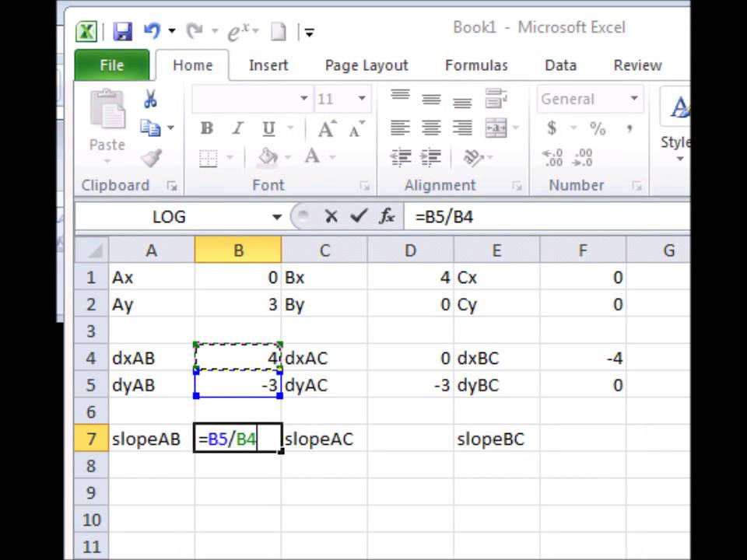Toggle Bold formatting
This screenshot has width=747, height=560.
click(207, 128)
